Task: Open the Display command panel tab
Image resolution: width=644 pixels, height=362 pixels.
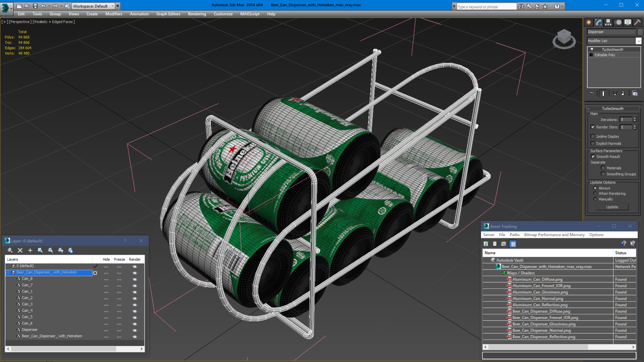Action: 628,23
